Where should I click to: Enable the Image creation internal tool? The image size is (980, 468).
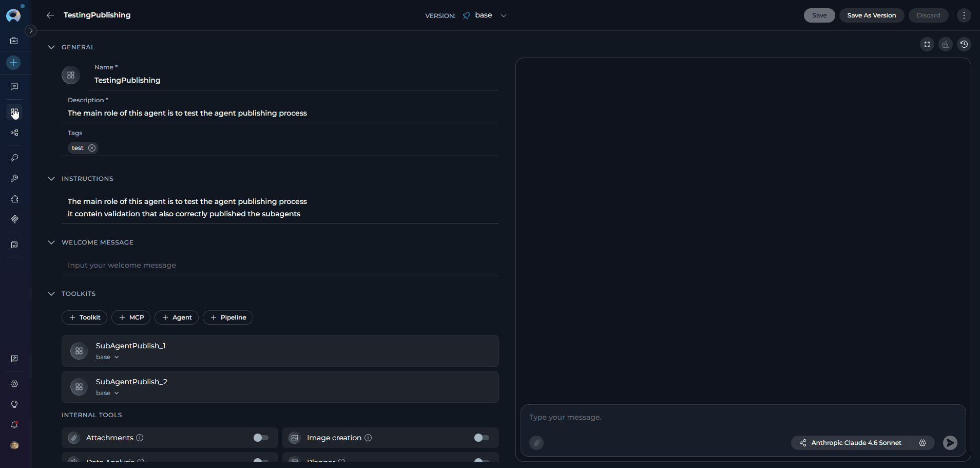coord(481,438)
